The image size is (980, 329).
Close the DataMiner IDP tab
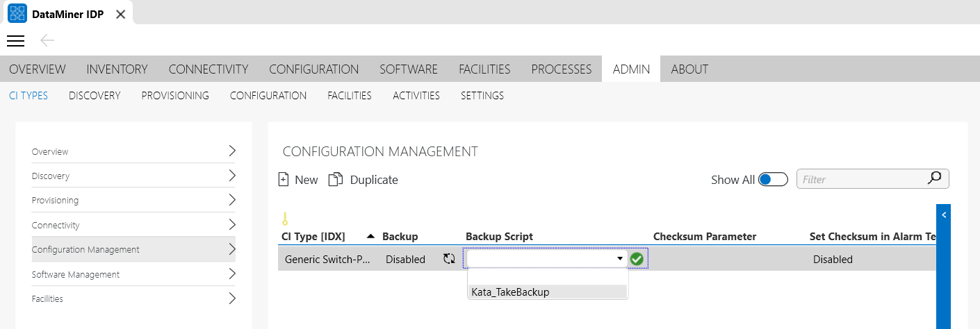coord(120,14)
